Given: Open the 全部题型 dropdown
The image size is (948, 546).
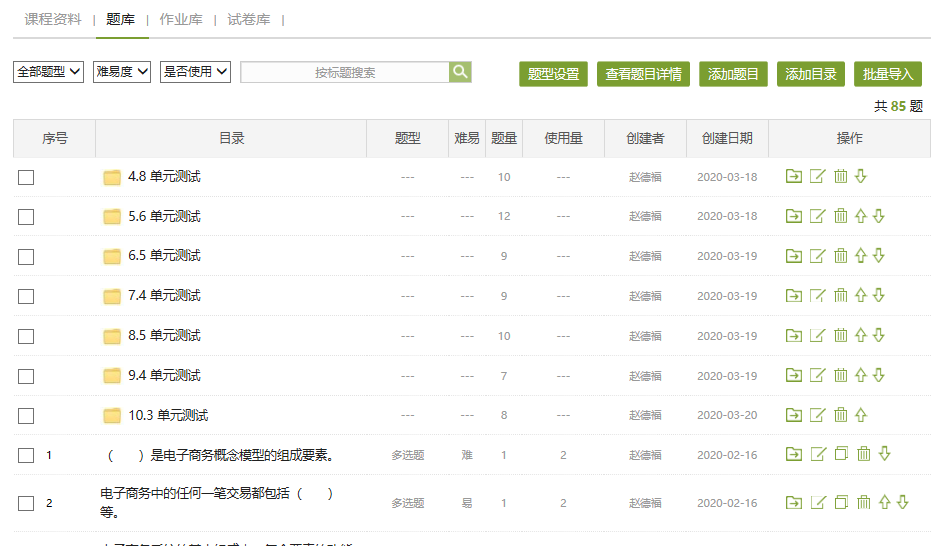Looking at the screenshot, I should (48, 72).
